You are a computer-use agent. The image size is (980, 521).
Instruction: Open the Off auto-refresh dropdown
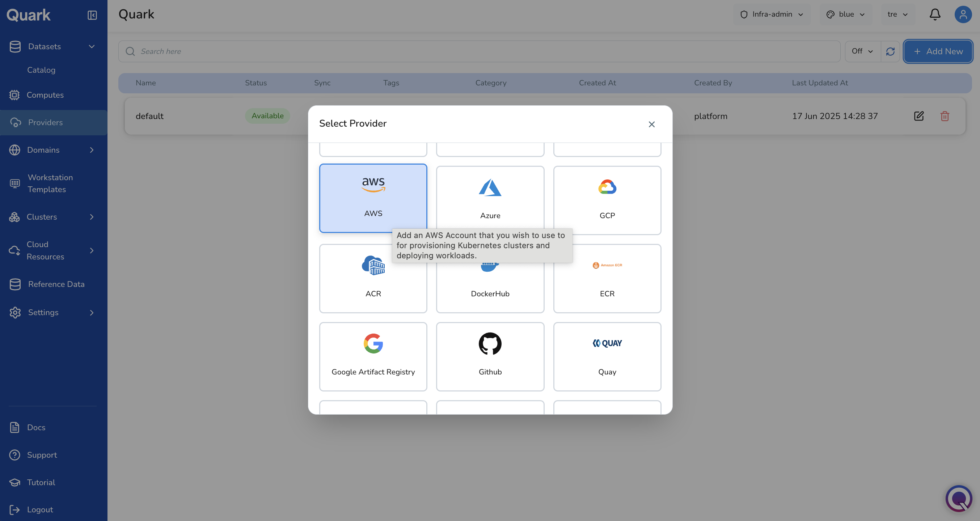(x=862, y=51)
